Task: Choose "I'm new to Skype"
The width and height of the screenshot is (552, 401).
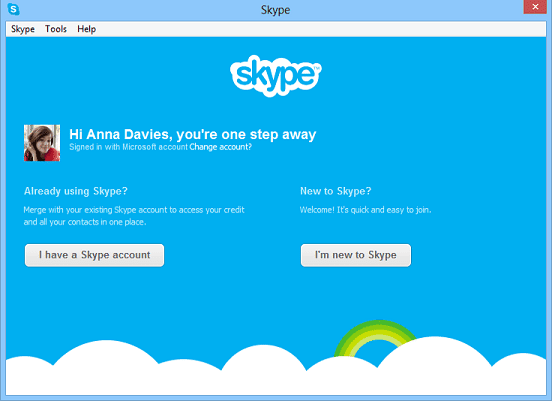Action: pyautogui.click(x=356, y=255)
